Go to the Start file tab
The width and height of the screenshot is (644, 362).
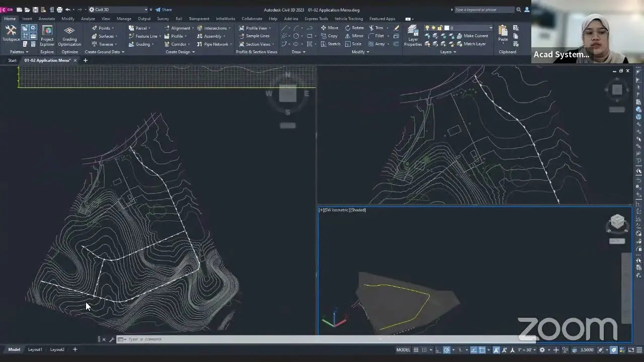pos(12,60)
